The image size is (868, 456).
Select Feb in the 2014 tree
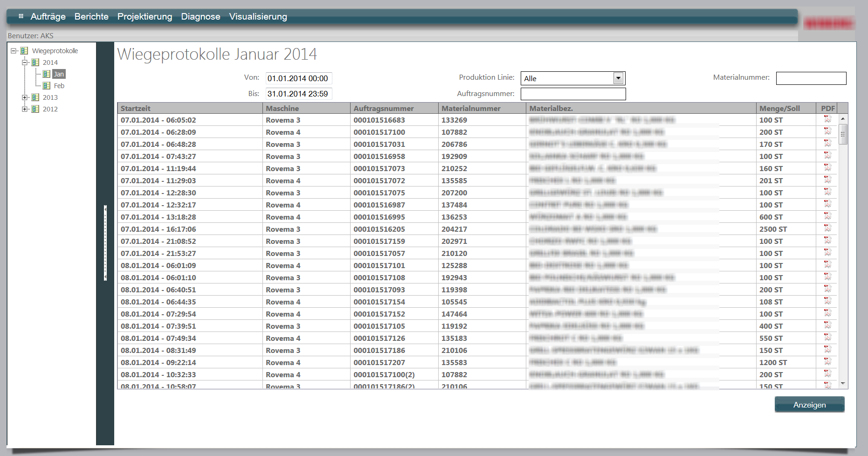pyautogui.click(x=59, y=86)
